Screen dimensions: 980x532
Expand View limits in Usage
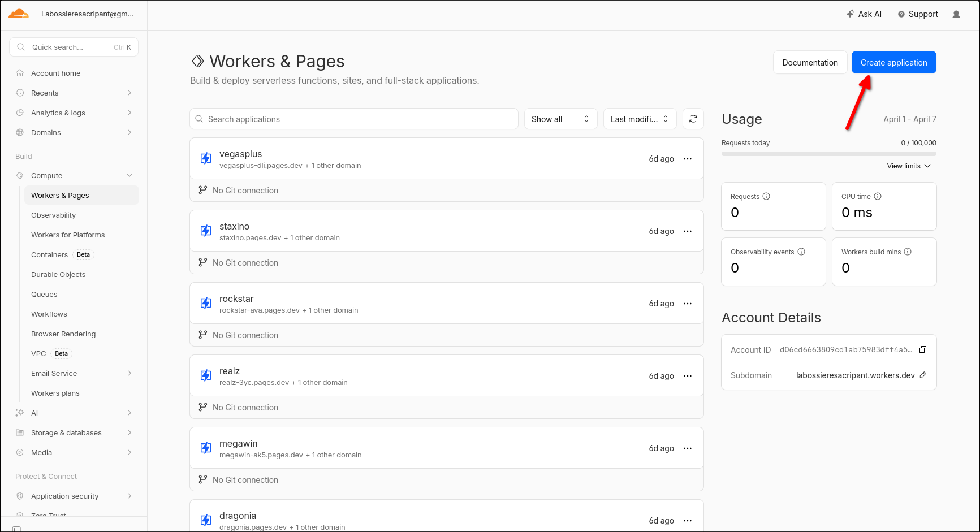pos(908,166)
